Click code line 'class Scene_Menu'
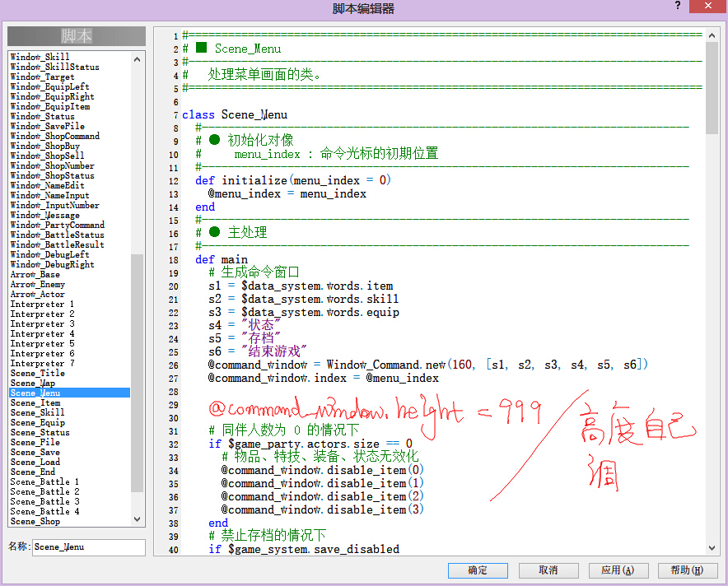This screenshot has height=586, width=728. click(235, 114)
